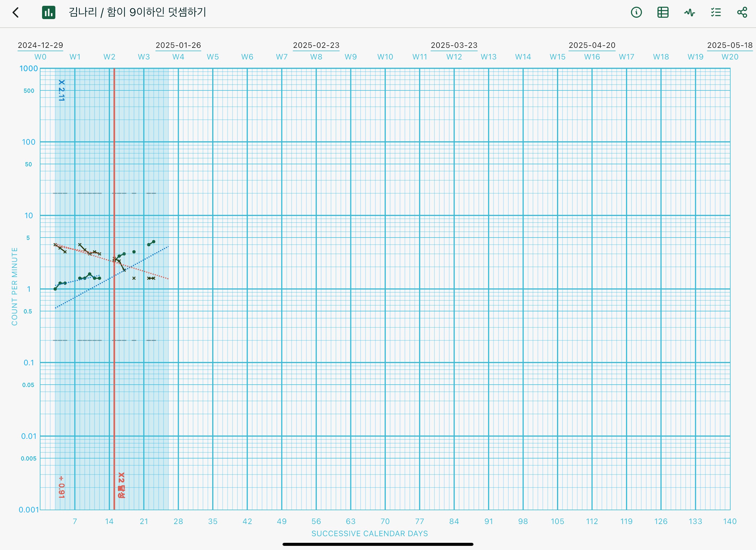The width and height of the screenshot is (756, 550).
Task: Open the chart info icon
Action: (x=636, y=13)
